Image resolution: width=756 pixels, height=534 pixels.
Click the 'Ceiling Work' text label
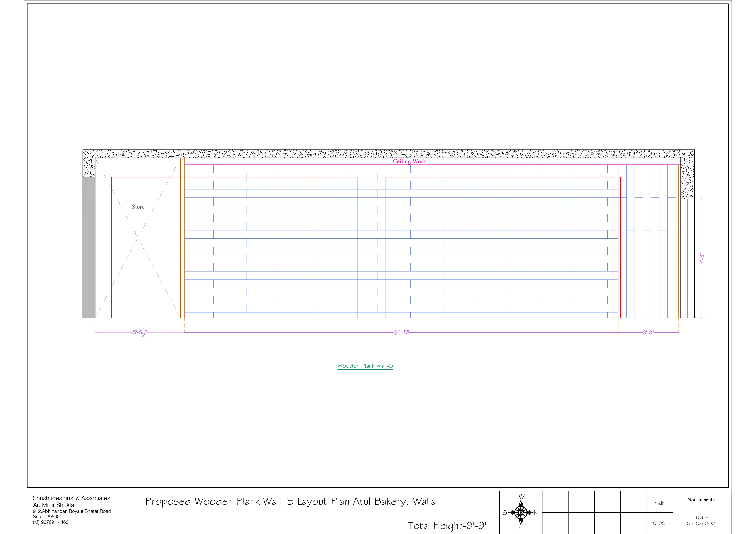pyautogui.click(x=409, y=161)
